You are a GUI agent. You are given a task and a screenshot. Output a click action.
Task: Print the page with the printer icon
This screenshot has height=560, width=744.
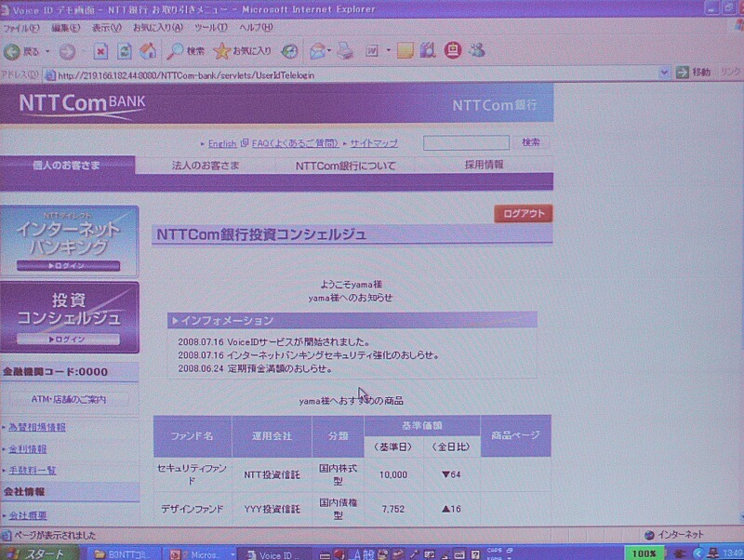(345, 51)
